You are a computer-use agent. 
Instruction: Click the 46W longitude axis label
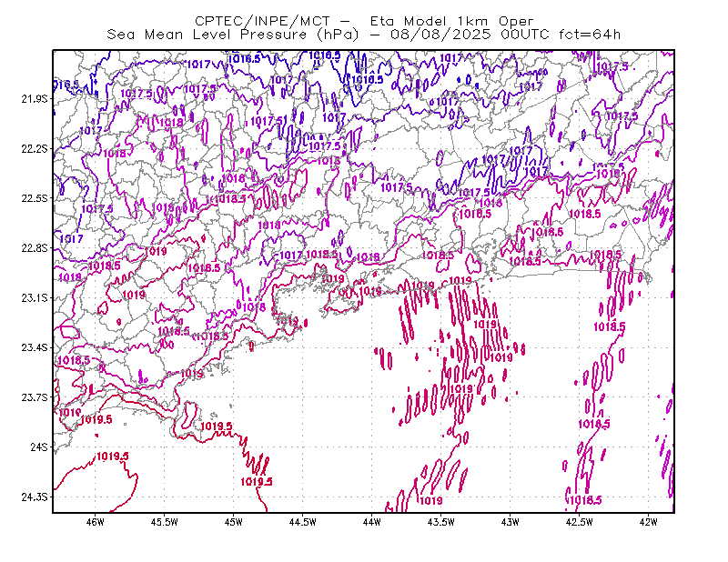click(96, 522)
